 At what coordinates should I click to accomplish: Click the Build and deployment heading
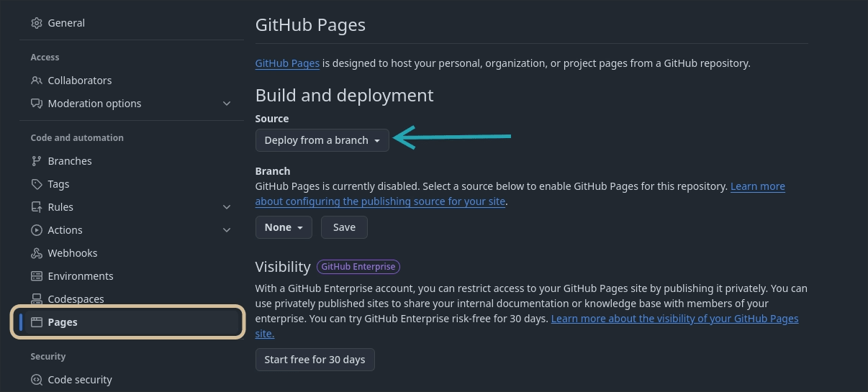tap(344, 95)
